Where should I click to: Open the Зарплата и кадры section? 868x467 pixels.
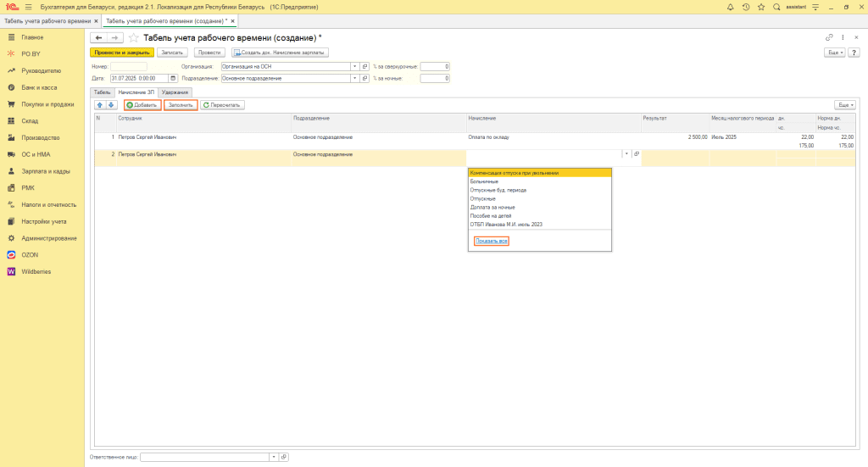coord(46,171)
